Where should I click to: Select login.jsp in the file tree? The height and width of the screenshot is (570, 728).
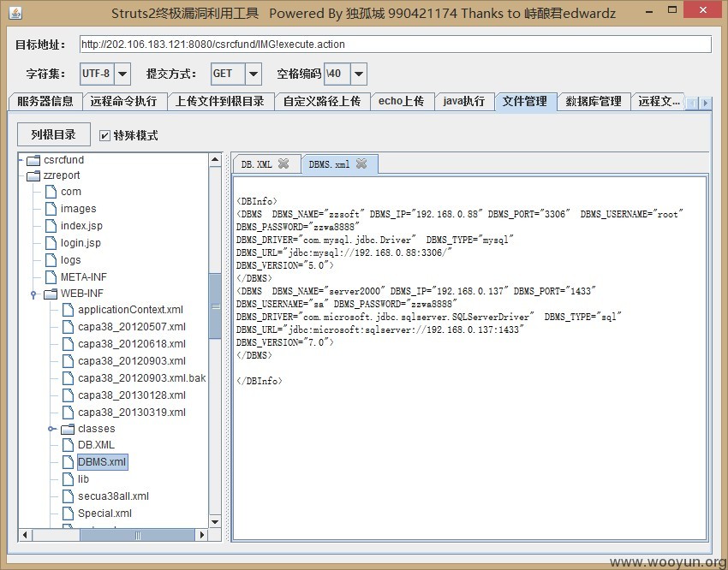point(81,243)
